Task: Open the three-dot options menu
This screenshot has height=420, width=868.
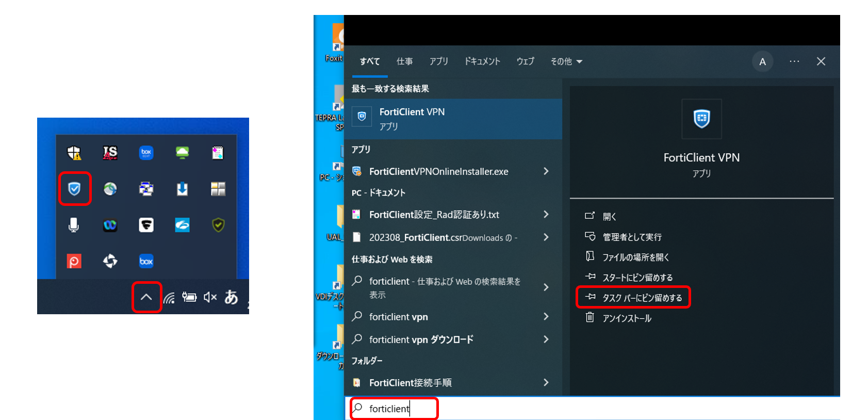Action: (794, 61)
